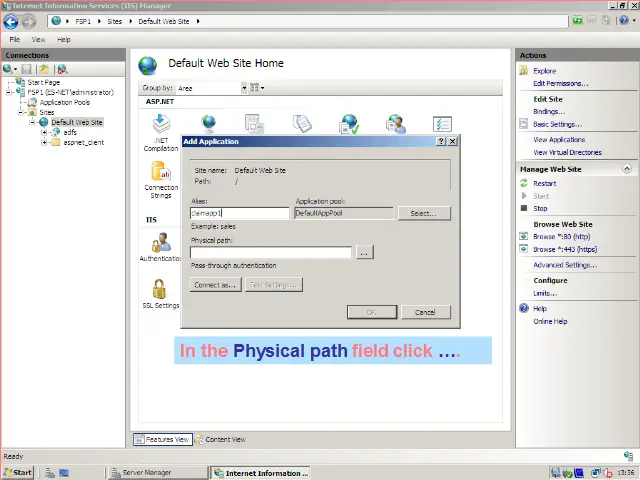The width and height of the screenshot is (640, 480).
Task: Collapse the Default Web Site node
Action: point(32,122)
